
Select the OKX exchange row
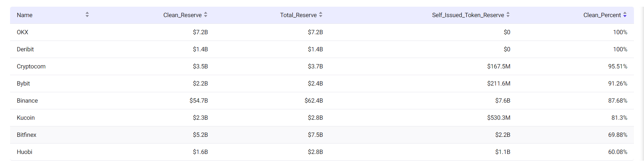click(x=22, y=32)
